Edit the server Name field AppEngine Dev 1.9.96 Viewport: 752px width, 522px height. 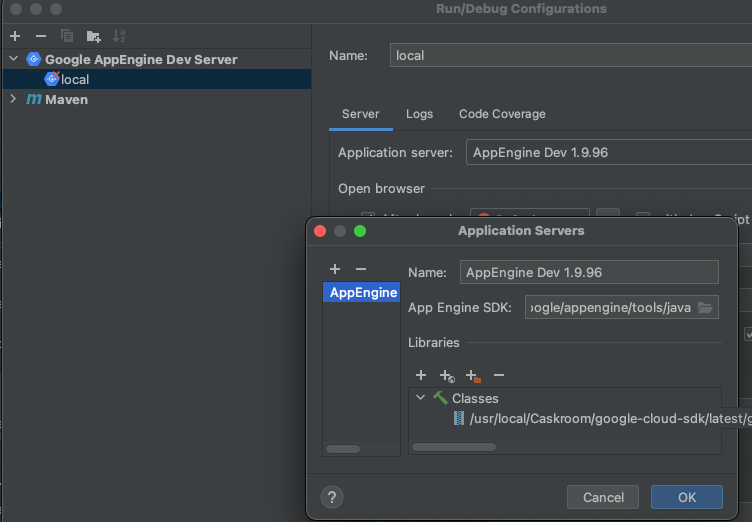(x=589, y=273)
